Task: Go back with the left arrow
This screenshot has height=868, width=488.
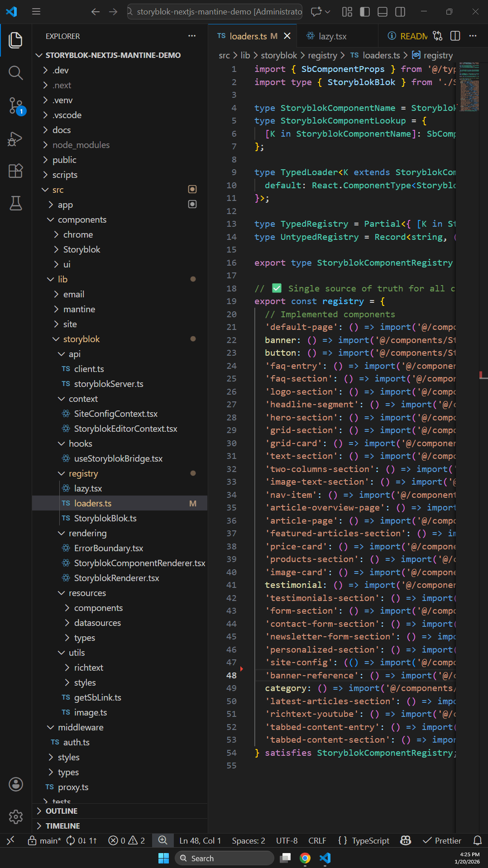Action: pyautogui.click(x=95, y=12)
